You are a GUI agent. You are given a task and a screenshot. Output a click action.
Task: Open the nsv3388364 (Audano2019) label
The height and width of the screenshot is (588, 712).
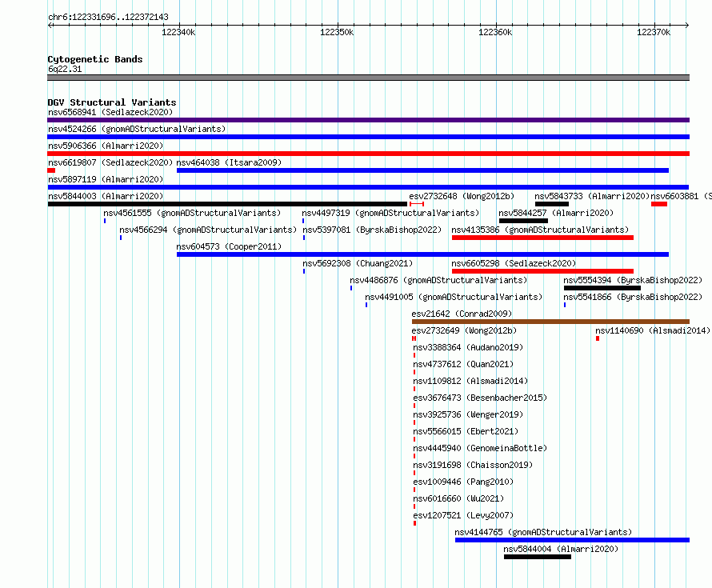click(x=468, y=347)
